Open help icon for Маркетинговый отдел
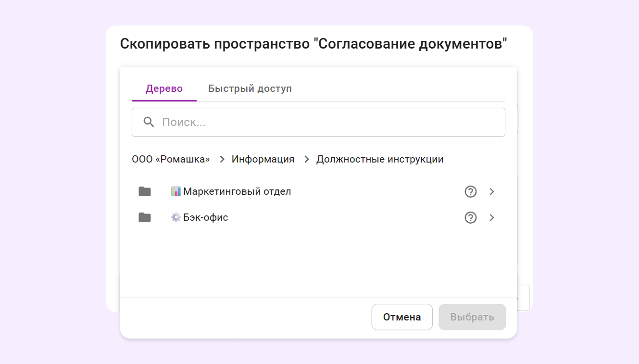 click(471, 191)
